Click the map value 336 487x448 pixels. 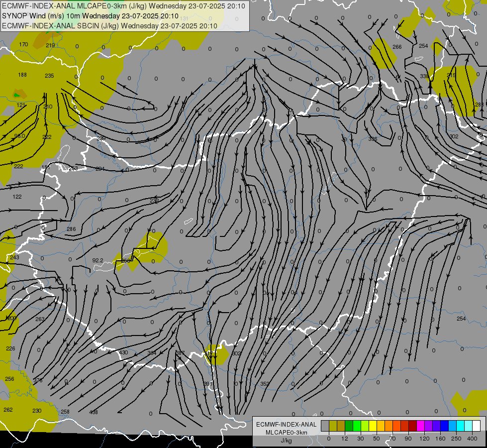click(x=373, y=139)
